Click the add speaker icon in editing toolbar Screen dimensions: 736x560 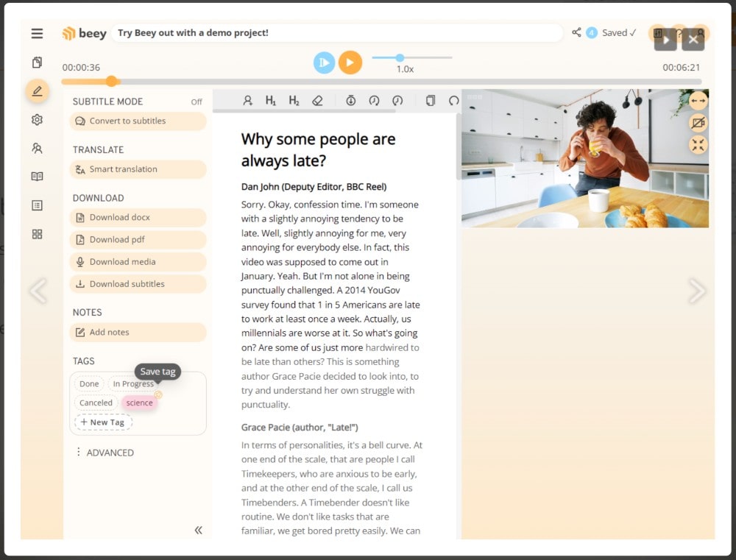(x=248, y=100)
